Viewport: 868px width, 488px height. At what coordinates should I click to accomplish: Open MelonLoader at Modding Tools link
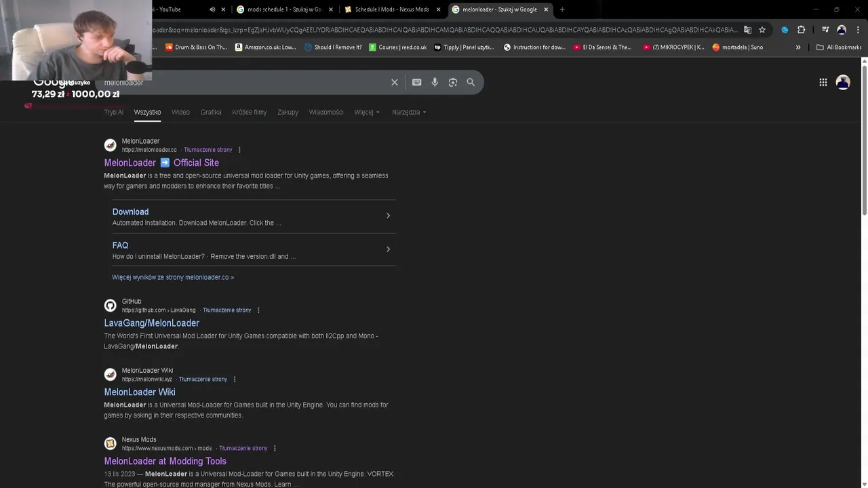[x=165, y=462]
